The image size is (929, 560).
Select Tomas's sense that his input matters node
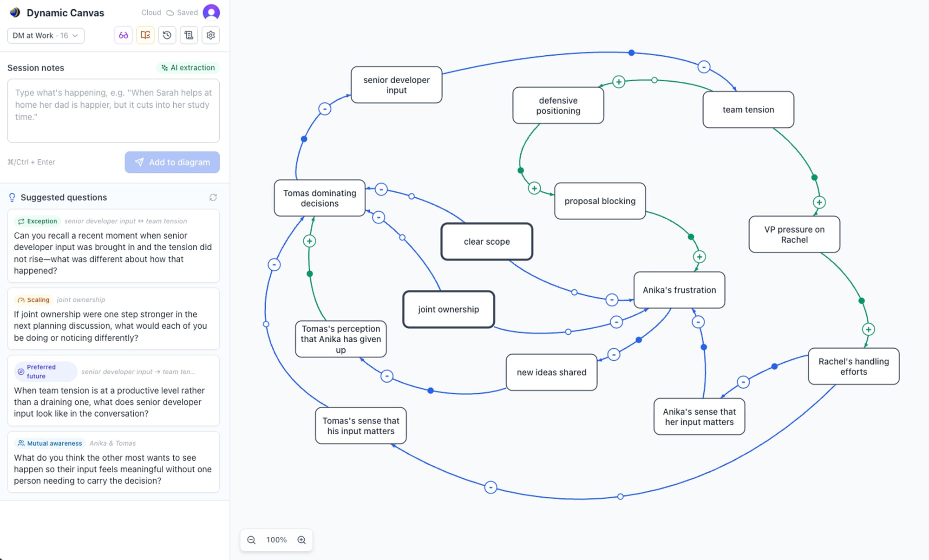click(361, 426)
